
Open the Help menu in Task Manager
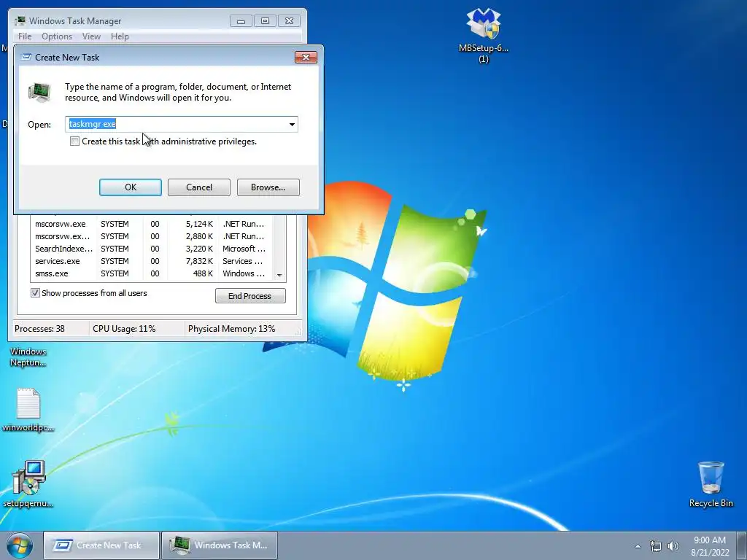tap(120, 36)
